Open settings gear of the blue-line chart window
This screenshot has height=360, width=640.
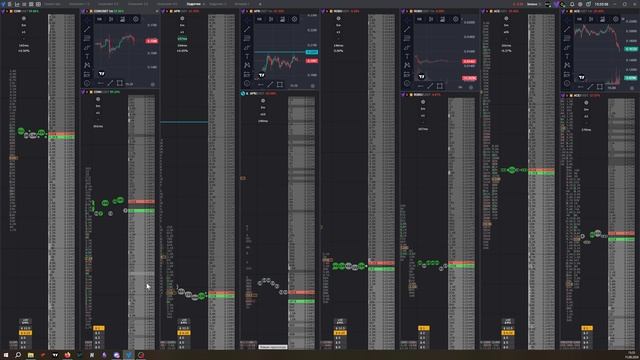click(x=294, y=19)
